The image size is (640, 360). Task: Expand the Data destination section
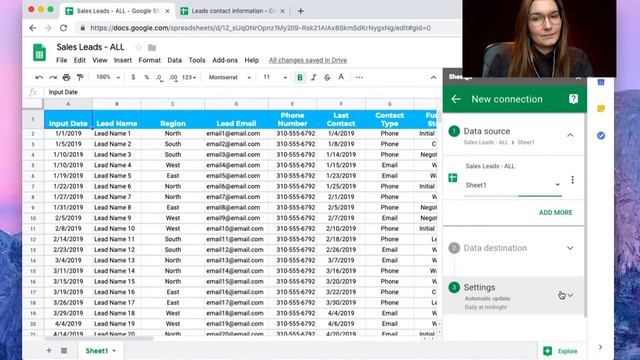tap(570, 248)
